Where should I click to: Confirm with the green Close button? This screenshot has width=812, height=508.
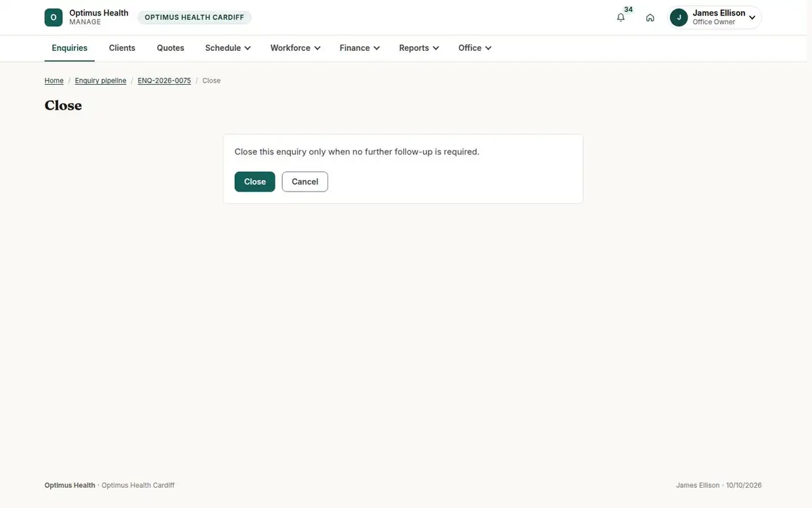tap(255, 182)
